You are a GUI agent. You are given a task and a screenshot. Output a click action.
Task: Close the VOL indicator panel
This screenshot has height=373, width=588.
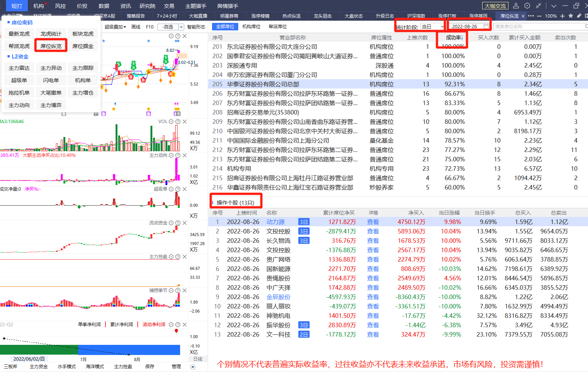(x=185, y=122)
